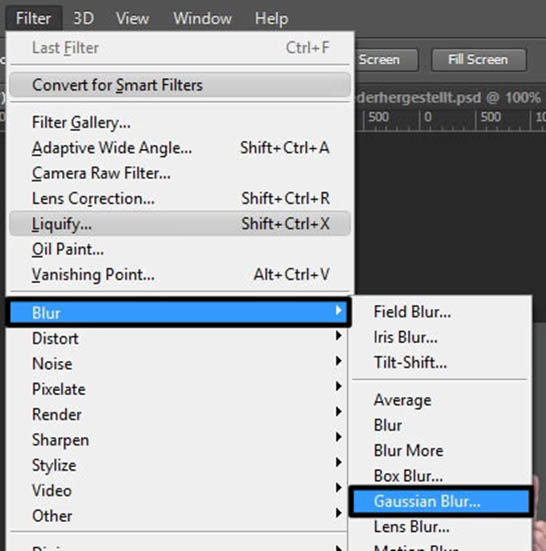546x551 pixels.
Task: Select Vanishing Point filter
Action: click(180, 274)
